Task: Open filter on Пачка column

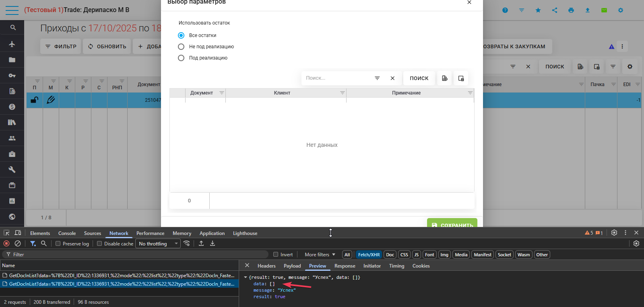Action: [613, 84]
